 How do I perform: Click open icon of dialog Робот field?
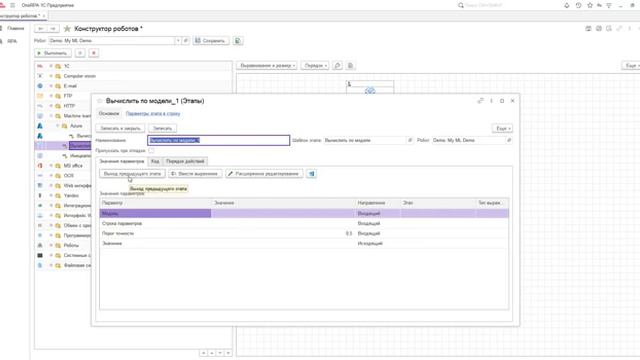click(x=509, y=140)
